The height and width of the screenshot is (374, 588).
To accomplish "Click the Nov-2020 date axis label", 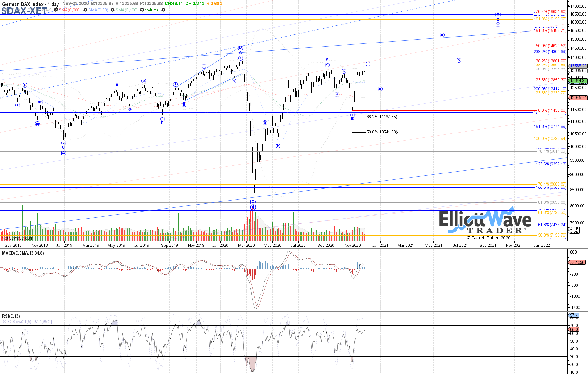I will point(352,245).
